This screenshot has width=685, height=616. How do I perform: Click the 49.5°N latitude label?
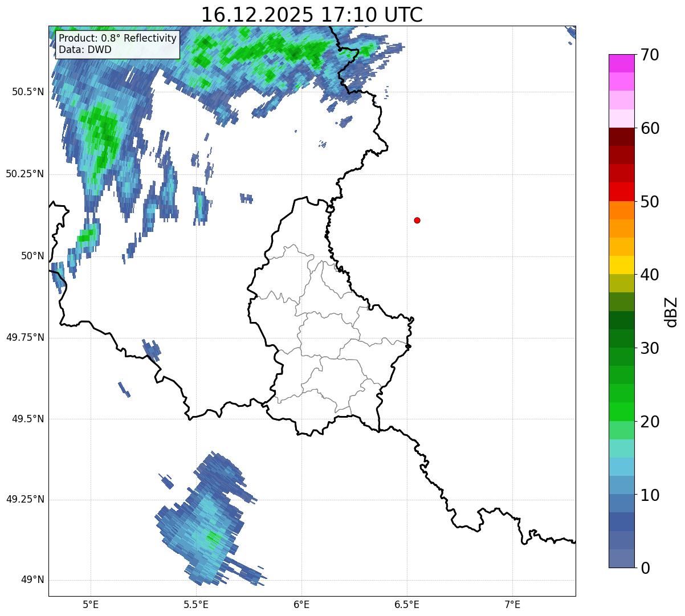point(28,419)
